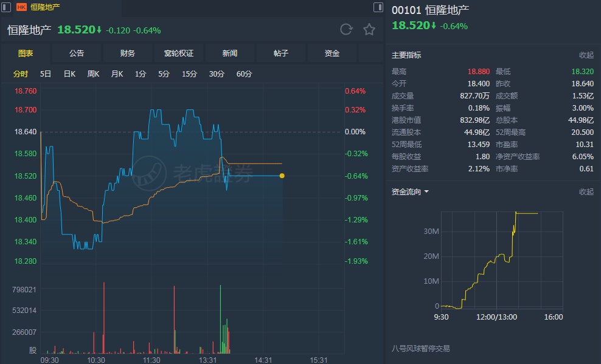
Task: Collapse the 主要指标 section via 收起
Action: (586, 55)
